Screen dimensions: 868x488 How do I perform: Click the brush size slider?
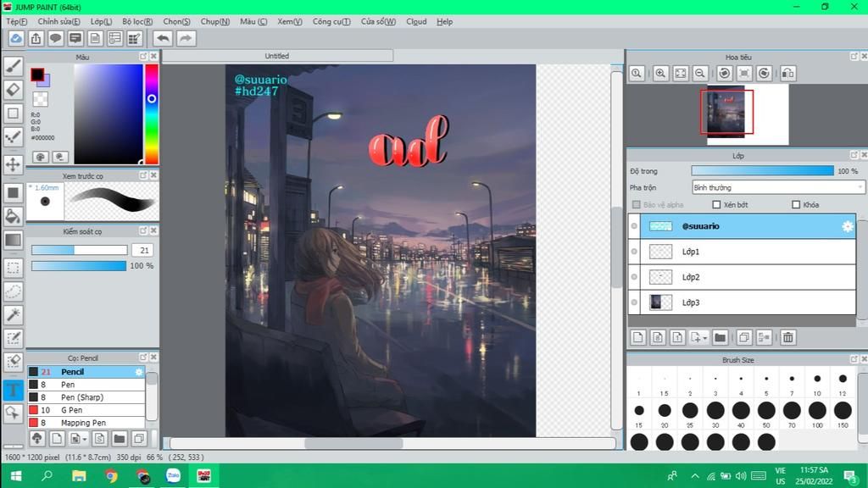coord(79,250)
